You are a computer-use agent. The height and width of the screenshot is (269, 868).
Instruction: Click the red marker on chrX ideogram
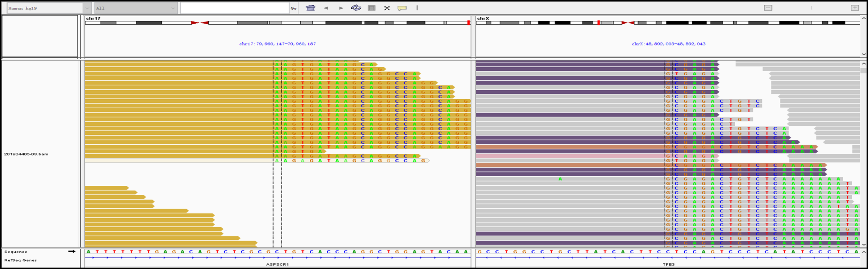click(599, 23)
